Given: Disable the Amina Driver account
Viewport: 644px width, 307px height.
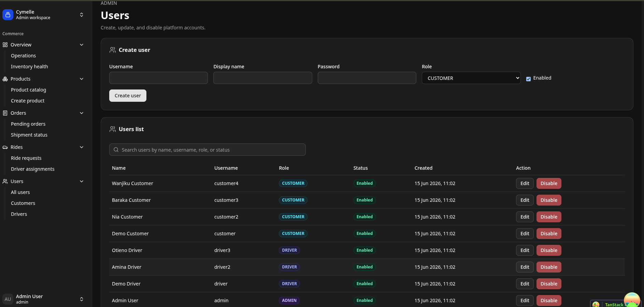Looking at the screenshot, I should click(x=549, y=267).
